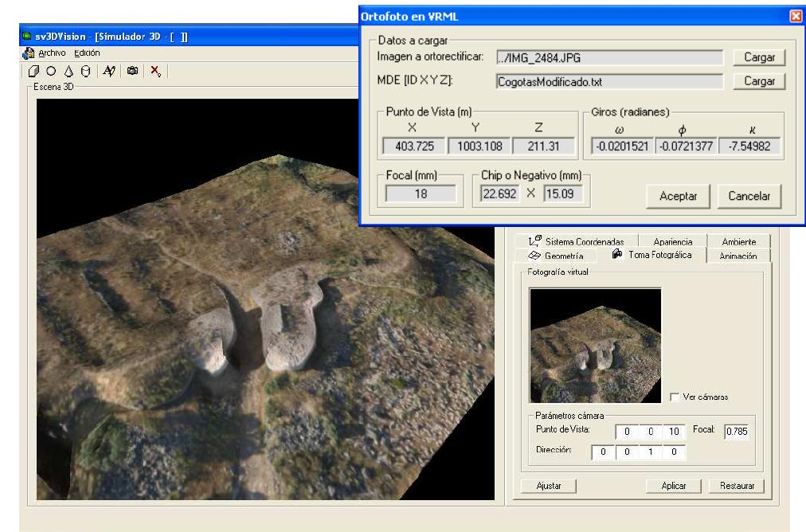Click the CogotasModificado.txt MDE field

pos(609,82)
